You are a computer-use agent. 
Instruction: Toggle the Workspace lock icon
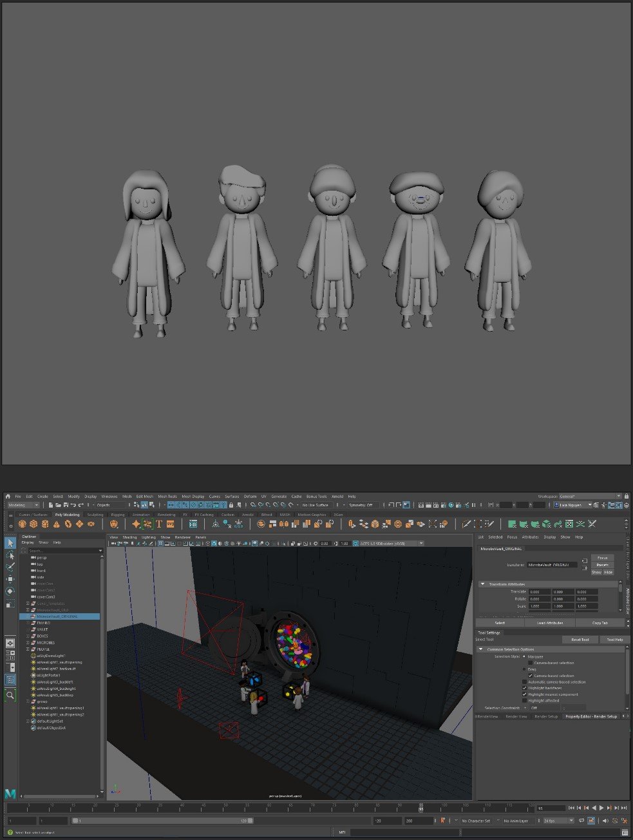pos(627,496)
